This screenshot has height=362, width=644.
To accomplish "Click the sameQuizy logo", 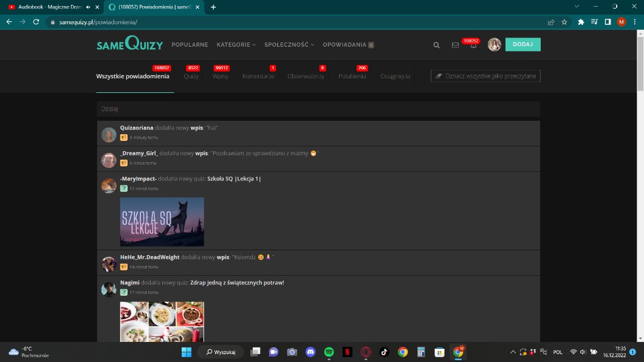I will pyautogui.click(x=129, y=44).
